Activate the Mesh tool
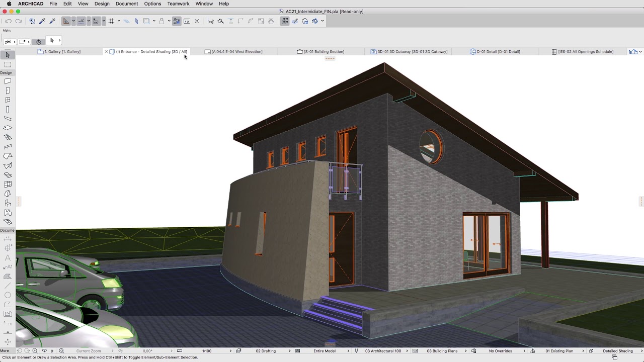This screenshot has width=644, height=362. pyautogui.click(x=8, y=222)
